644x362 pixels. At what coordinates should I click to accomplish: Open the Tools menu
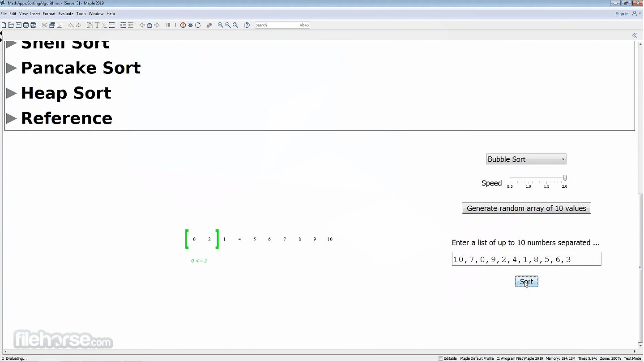pos(81,14)
